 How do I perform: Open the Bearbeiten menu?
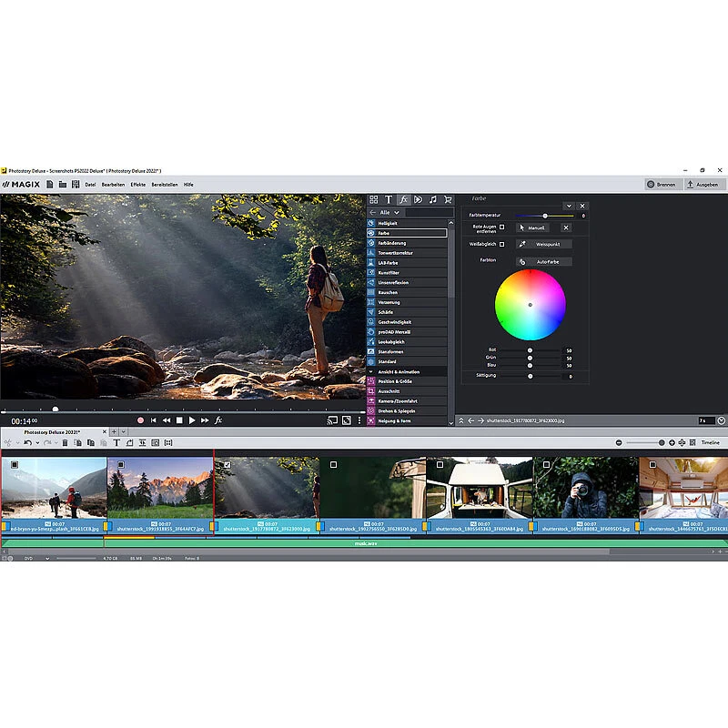pyautogui.click(x=116, y=183)
